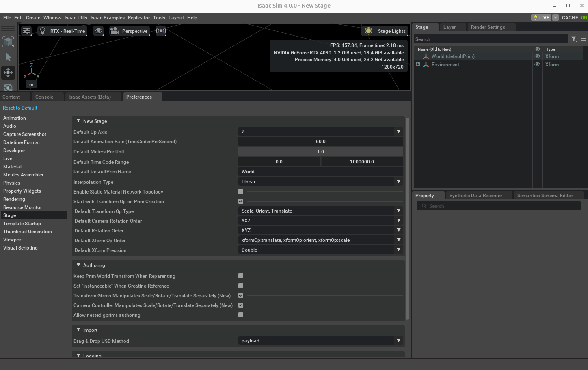
Task: Enable Static Material Network Topology checkbox
Action: [x=241, y=191]
